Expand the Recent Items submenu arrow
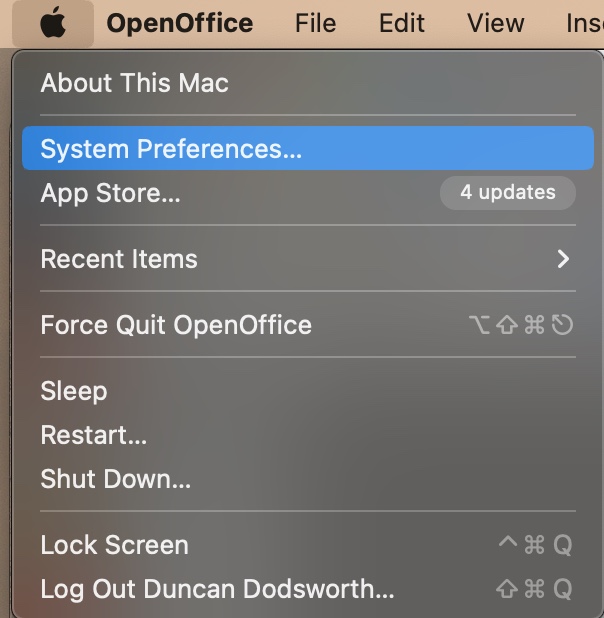This screenshot has width=604, height=618. click(563, 259)
